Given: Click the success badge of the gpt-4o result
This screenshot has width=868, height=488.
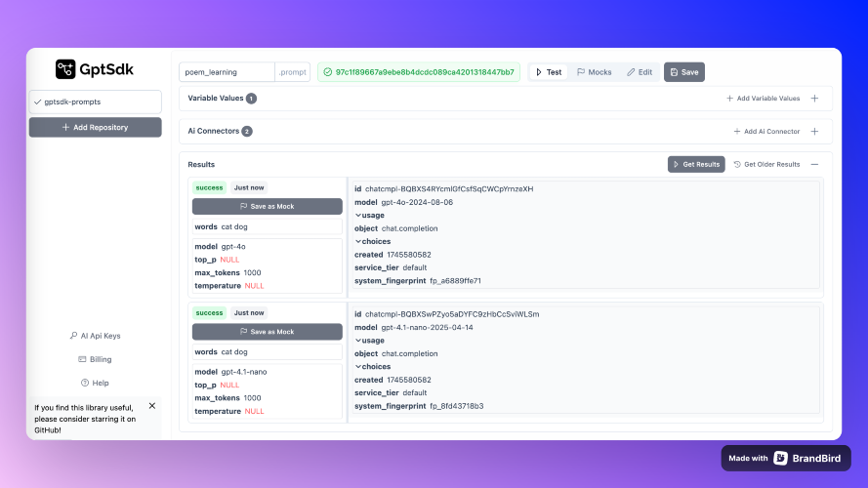Looking at the screenshot, I should [x=209, y=187].
